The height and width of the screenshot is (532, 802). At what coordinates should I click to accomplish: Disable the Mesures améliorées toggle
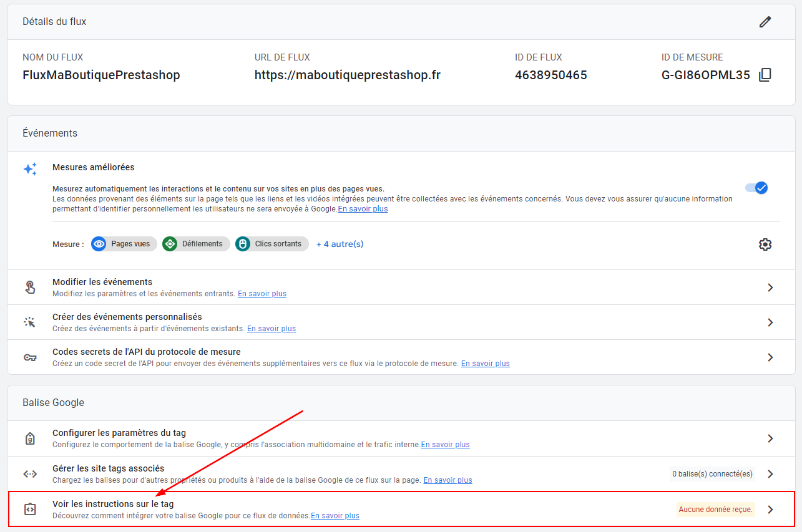pyautogui.click(x=756, y=188)
